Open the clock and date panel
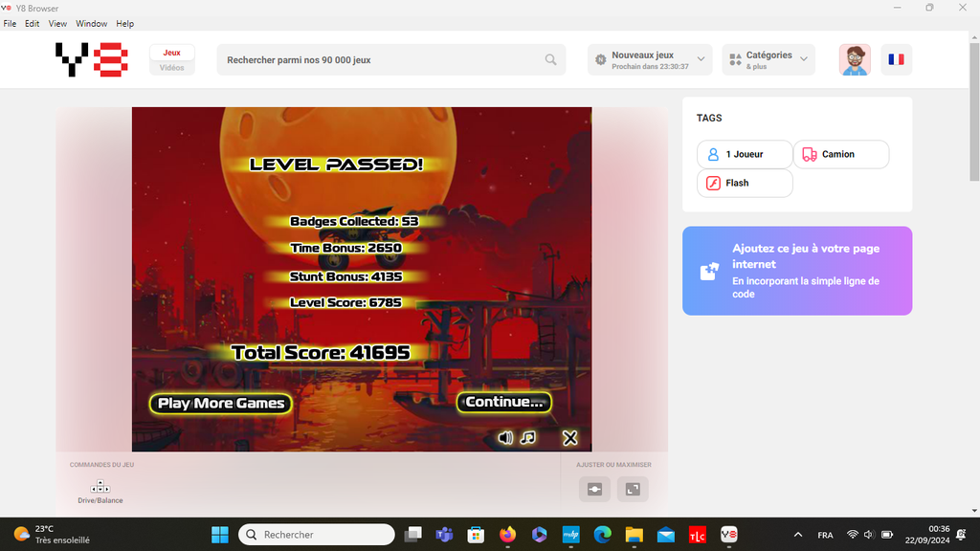980x551 pixels. [927, 535]
